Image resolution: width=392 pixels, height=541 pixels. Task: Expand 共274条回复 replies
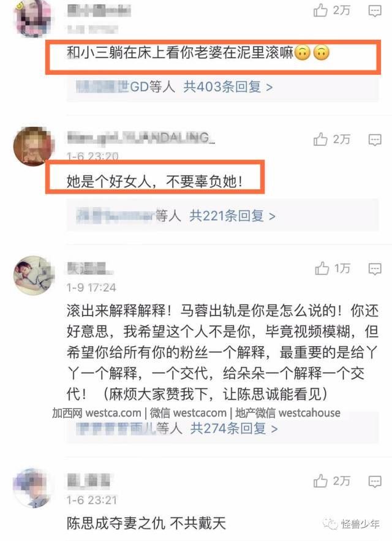point(234,428)
